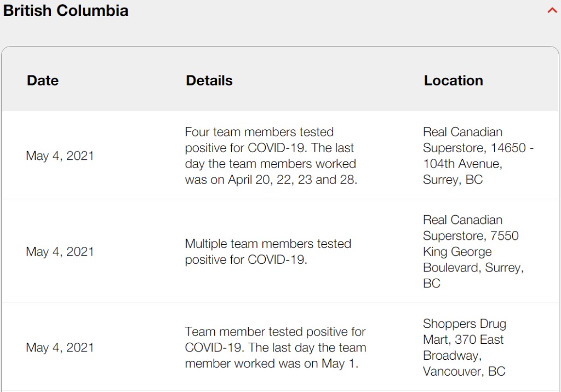Select the Date column header
Screen dimensions: 561x392
43,80
